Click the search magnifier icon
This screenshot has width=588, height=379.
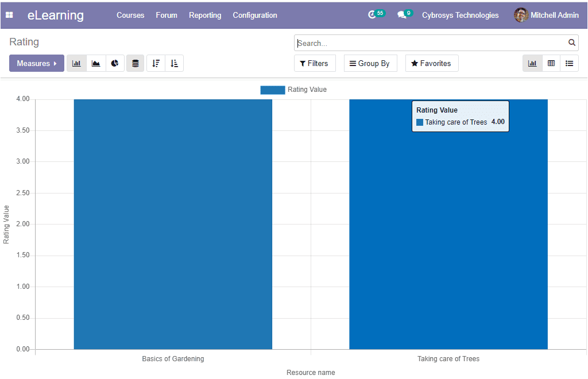571,42
